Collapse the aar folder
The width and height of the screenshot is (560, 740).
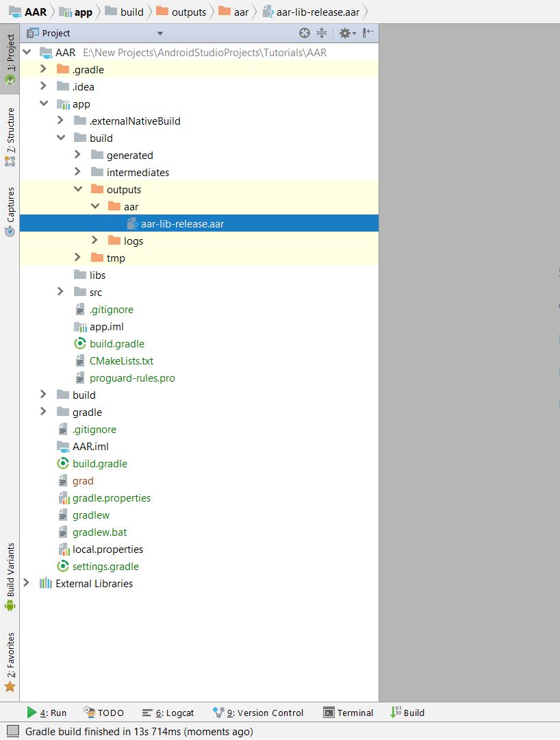[x=95, y=206]
